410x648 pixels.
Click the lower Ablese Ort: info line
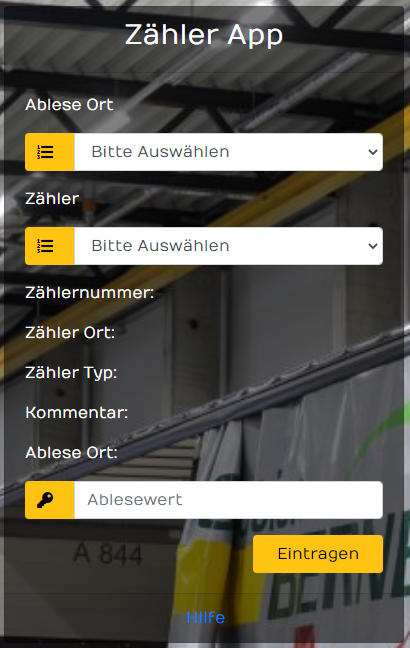click(71, 453)
